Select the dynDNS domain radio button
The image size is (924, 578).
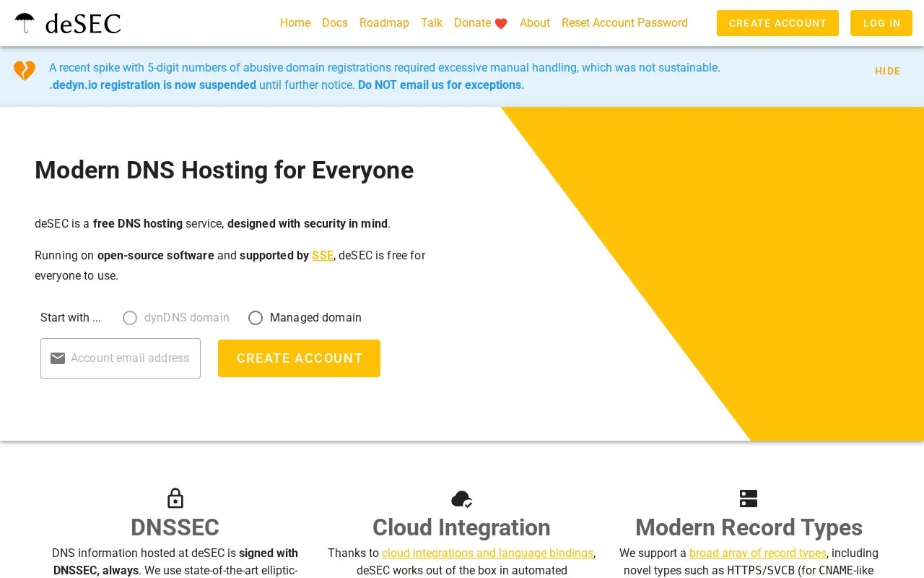point(130,318)
